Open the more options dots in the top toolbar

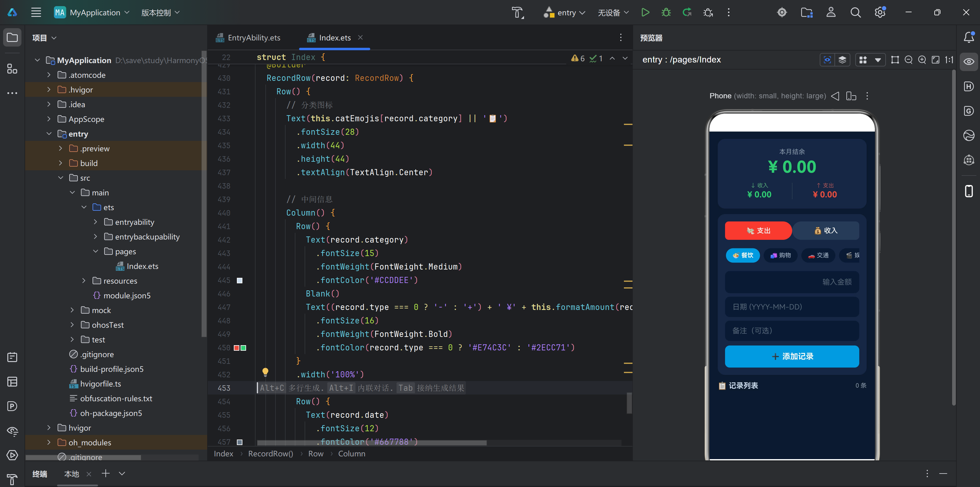click(729, 13)
